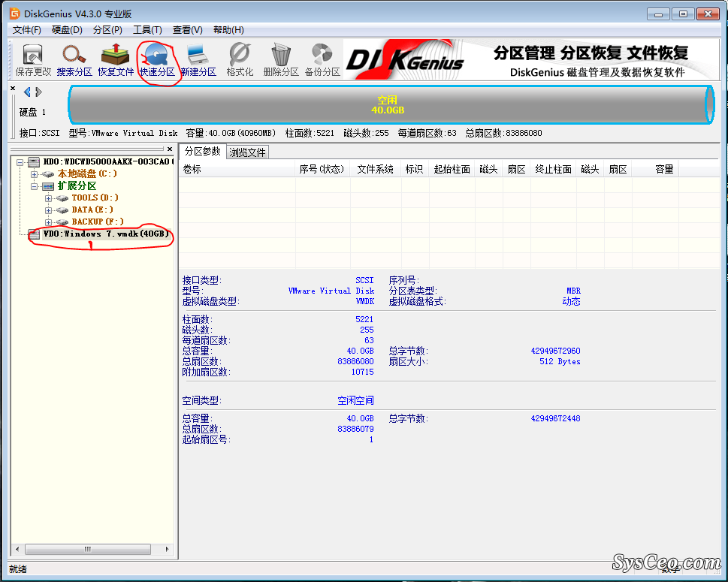Close the disk map pane with its X
728x582 pixels.
click(x=13, y=88)
